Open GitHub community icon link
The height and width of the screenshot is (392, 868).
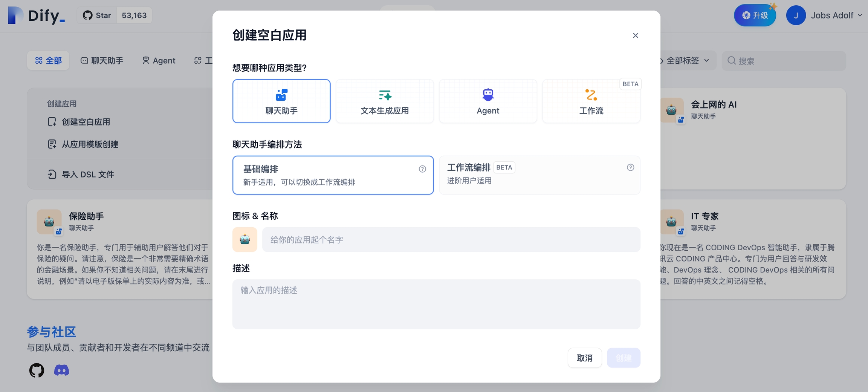(37, 371)
